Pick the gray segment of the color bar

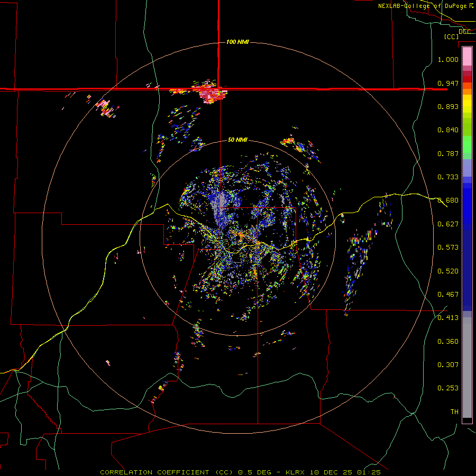click(x=467, y=368)
